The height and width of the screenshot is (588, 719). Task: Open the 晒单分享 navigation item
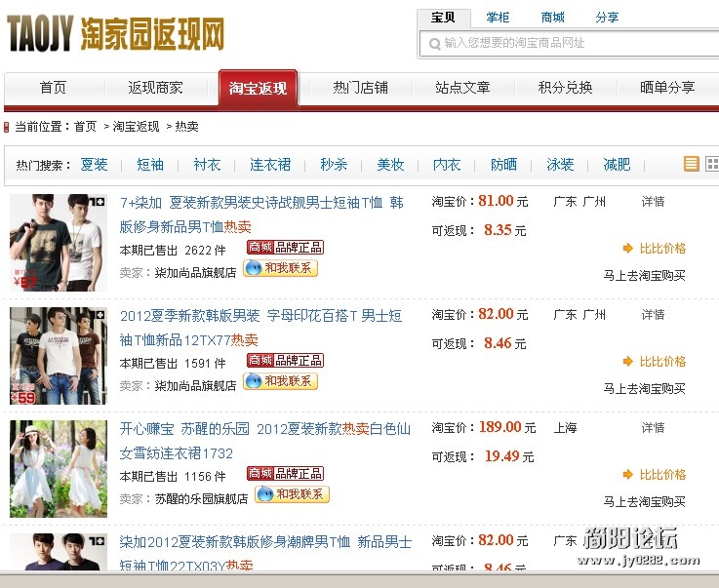667,87
